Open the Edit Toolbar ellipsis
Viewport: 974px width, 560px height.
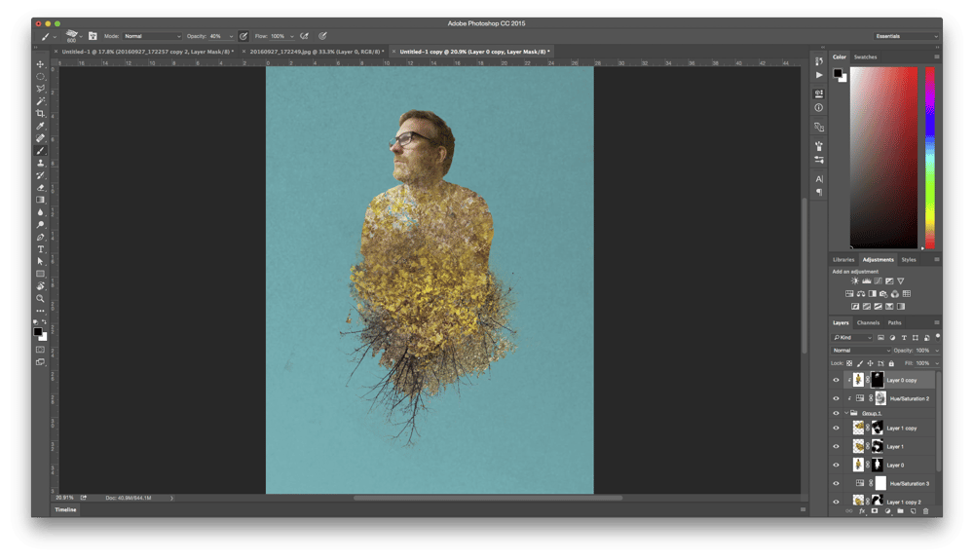pyautogui.click(x=40, y=311)
